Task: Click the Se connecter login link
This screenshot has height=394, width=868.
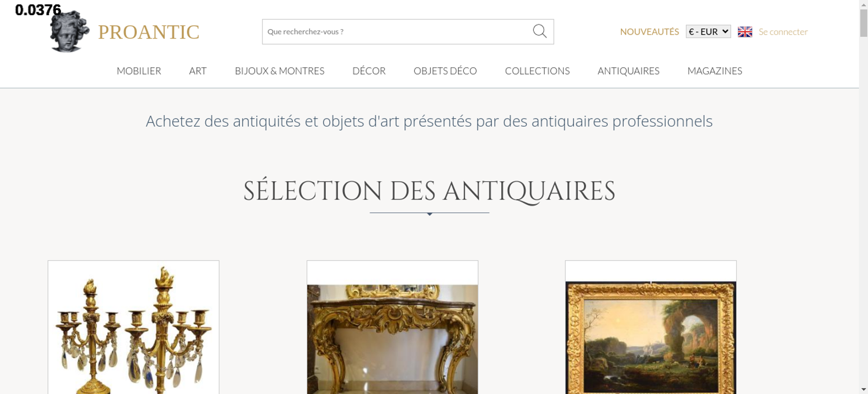Action: (783, 32)
